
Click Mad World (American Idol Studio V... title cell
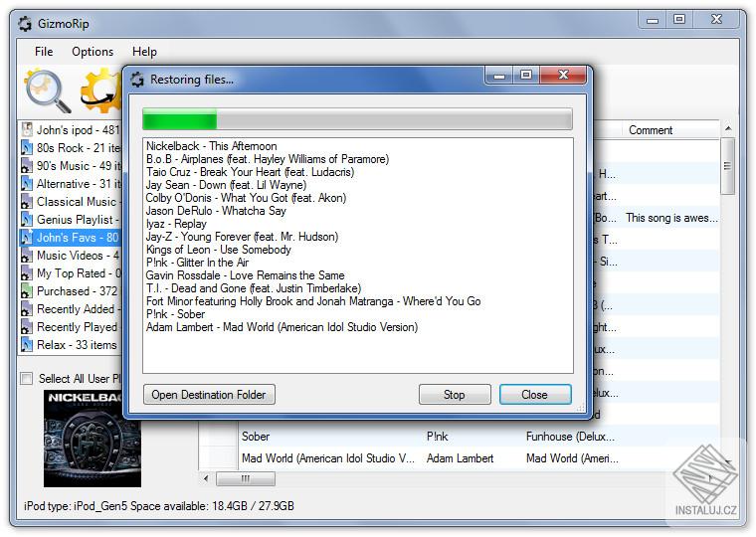328,458
